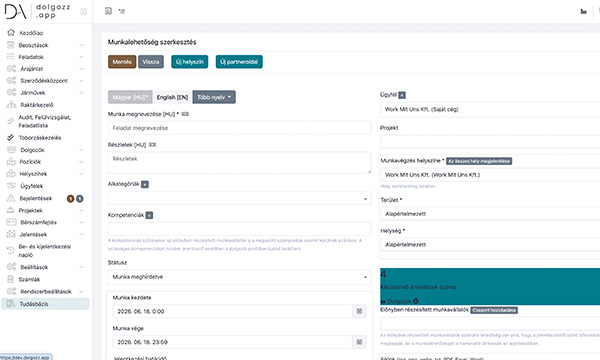Image resolution: width=600 pixels, height=360 pixels.
Task: Click the Feladatok list icon
Action: (x=11, y=57)
